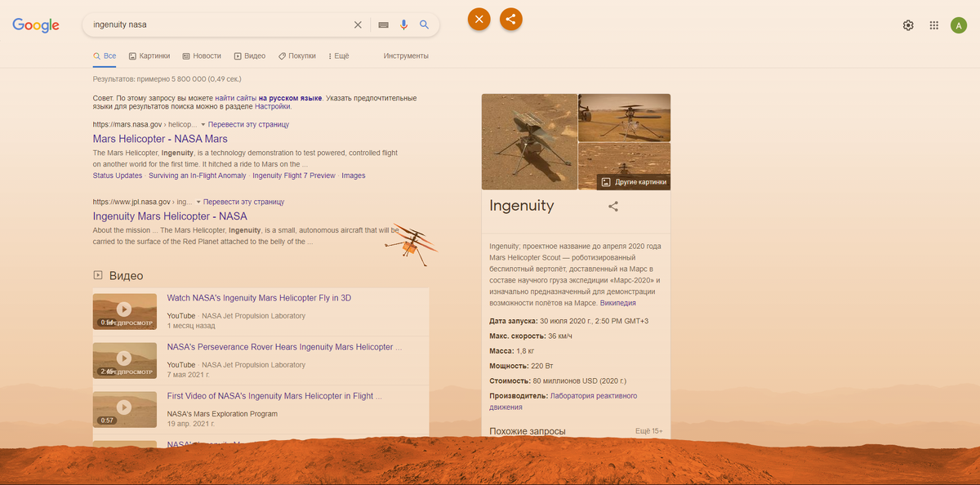Expand the dropdown arrow beside mars.nasa.gov URL
Viewport: 980px width, 485px height.
pyautogui.click(x=203, y=124)
